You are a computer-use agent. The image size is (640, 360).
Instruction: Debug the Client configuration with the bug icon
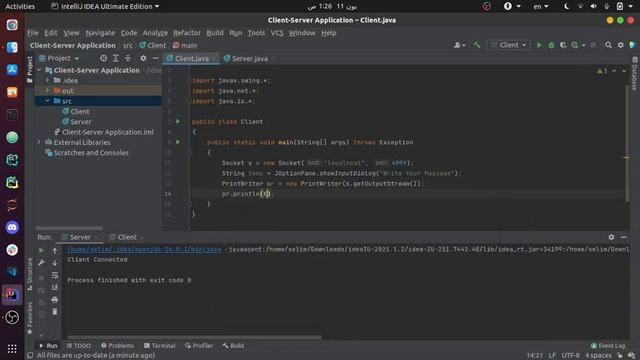[551, 45]
